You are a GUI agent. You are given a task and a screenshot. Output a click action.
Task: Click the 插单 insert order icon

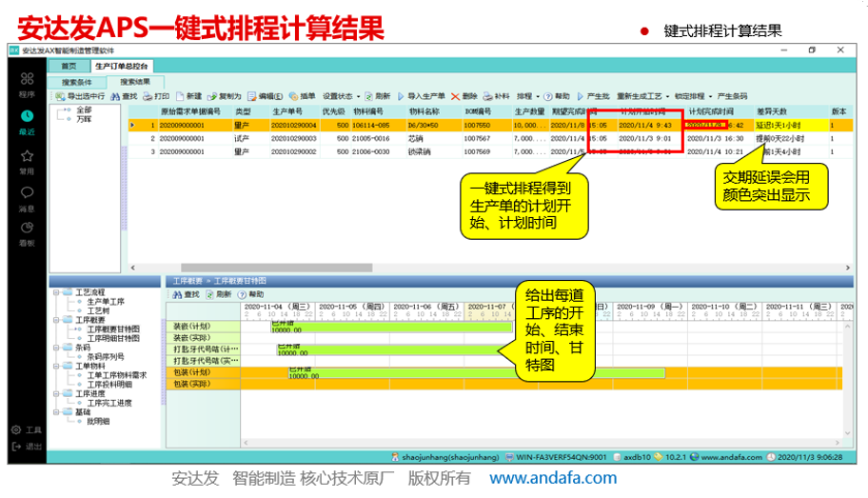tap(293, 96)
